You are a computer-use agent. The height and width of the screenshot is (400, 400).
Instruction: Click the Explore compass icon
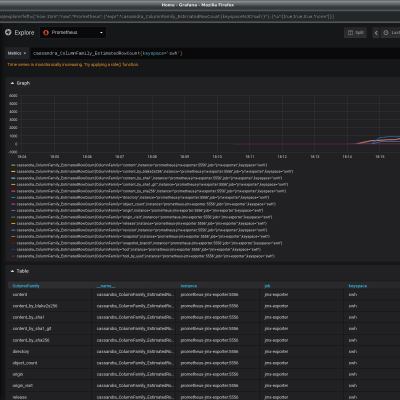click(8, 32)
